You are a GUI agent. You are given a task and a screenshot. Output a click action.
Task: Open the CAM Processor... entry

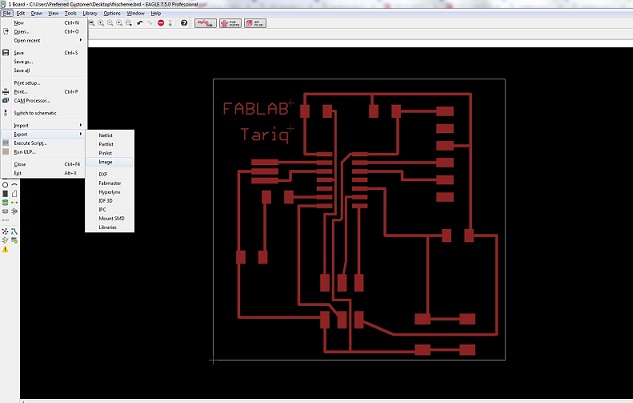(x=44, y=101)
